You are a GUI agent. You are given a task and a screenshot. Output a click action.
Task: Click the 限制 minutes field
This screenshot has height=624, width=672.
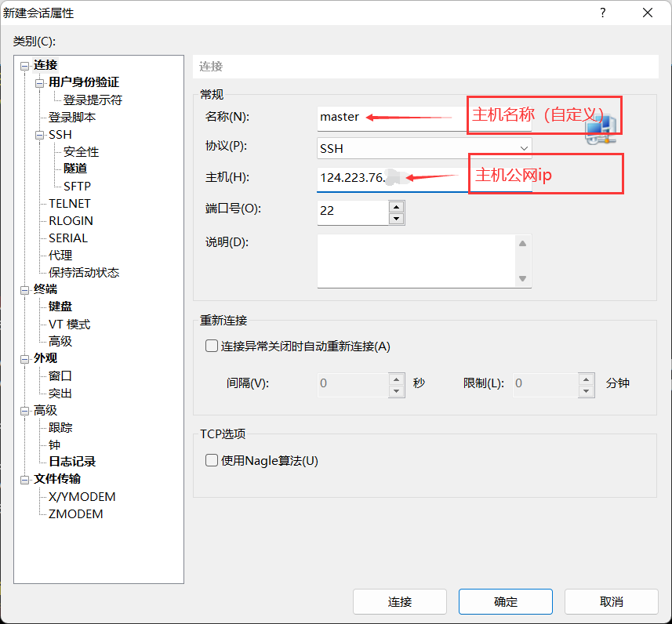coord(545,385)
